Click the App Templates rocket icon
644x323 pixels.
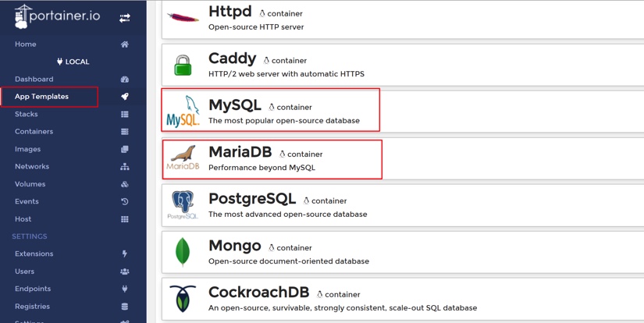(x=125, y=97)
